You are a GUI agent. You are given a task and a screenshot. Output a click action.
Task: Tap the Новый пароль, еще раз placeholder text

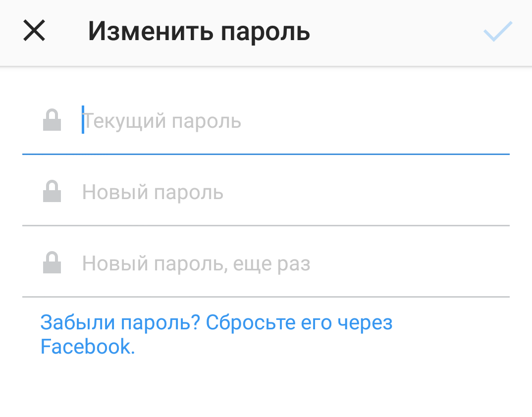point(196,264)
